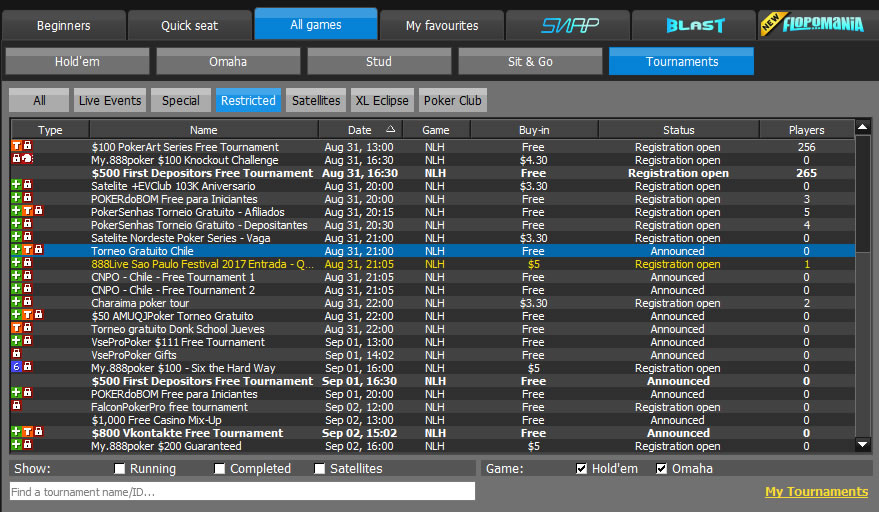Open the BLAST games tab logo

click(694, 25)
